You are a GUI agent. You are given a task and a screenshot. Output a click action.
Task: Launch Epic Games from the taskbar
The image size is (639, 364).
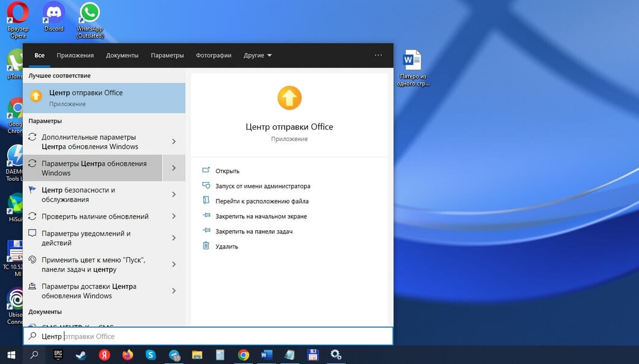click(58, 354)
